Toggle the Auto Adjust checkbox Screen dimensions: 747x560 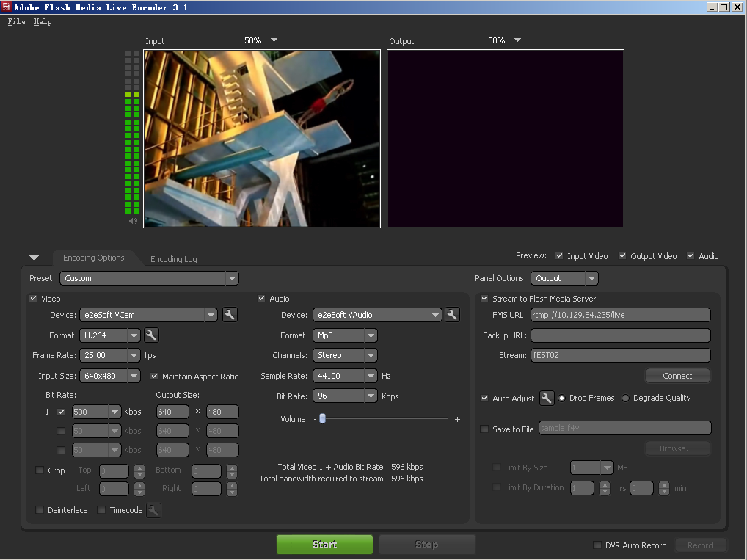[x=484, y=398]
